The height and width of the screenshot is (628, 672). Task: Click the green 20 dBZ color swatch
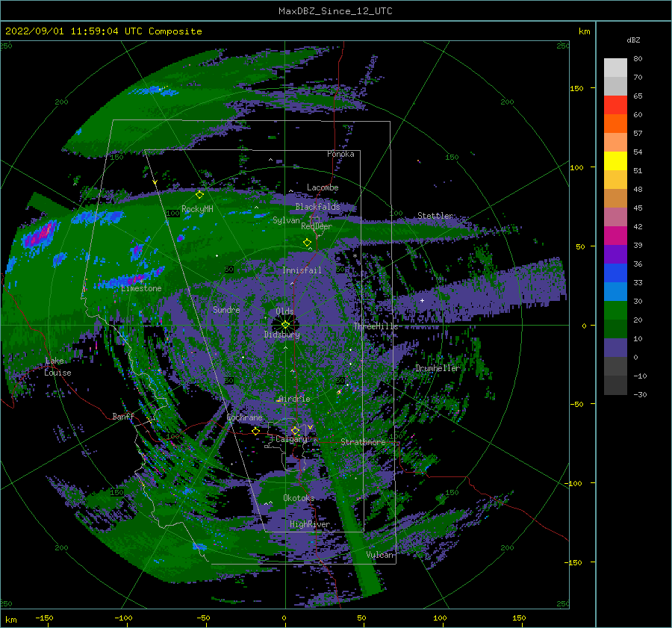(x=615, y=311)
